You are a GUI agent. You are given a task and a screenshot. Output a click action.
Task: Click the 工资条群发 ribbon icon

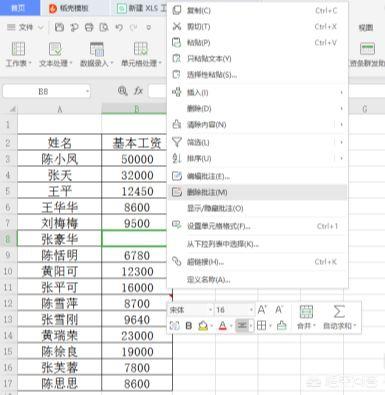click(x=367, y=49)
